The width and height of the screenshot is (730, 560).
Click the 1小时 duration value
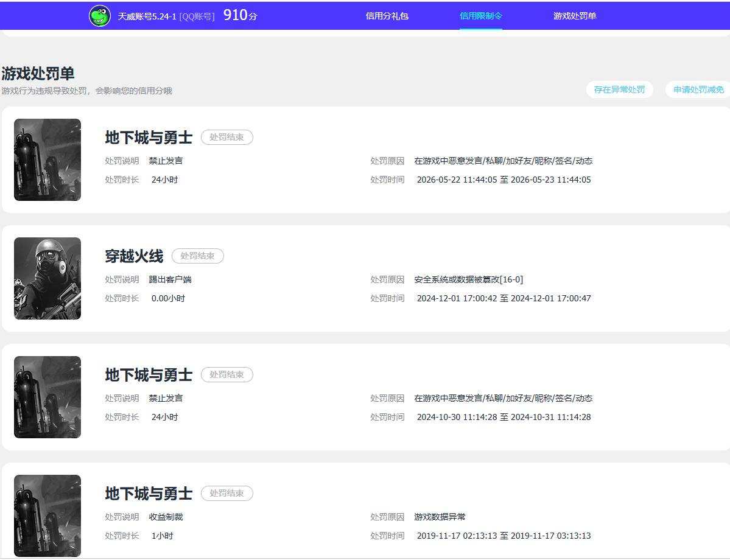[x=162, y=536]
